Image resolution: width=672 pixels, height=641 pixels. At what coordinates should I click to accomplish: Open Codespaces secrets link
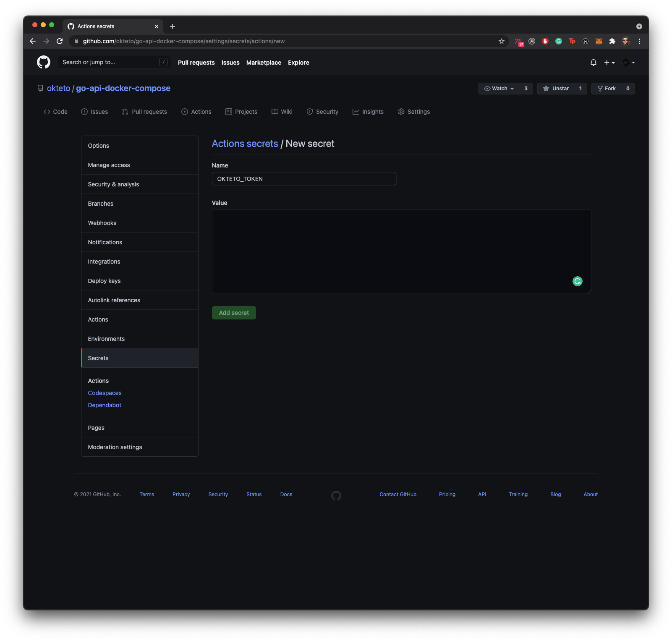pos(105,393)
